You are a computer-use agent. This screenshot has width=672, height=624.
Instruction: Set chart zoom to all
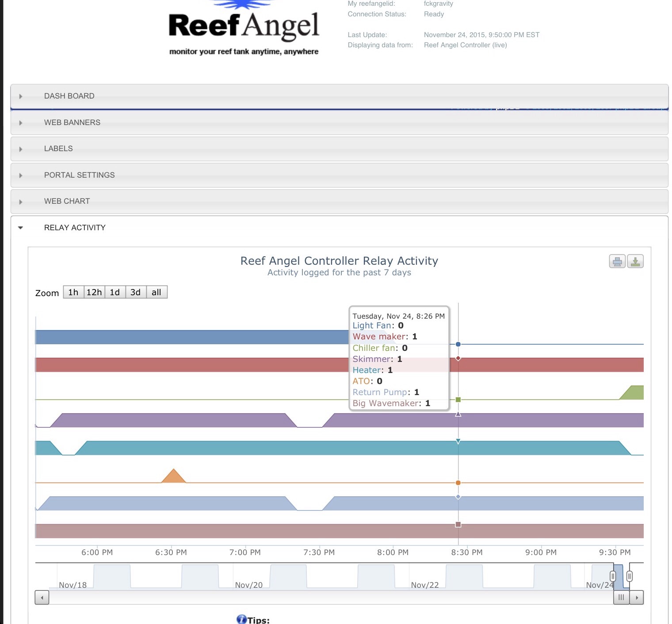157,292
